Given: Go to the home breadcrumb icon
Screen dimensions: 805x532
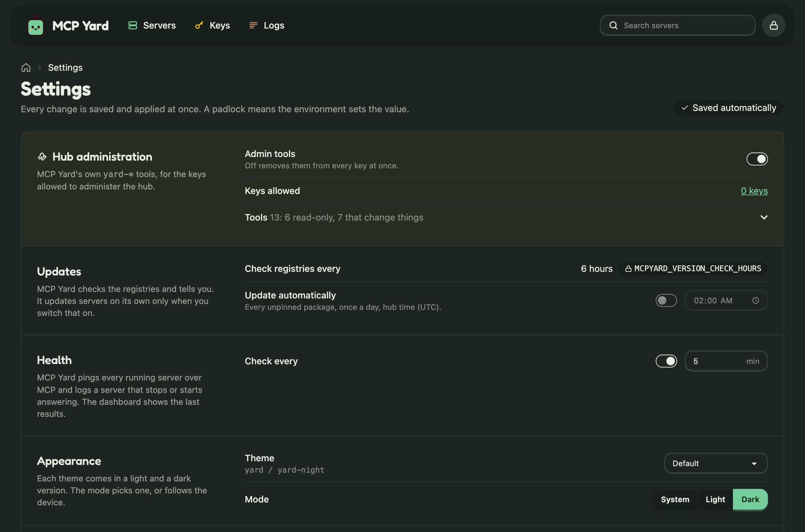Looking at the screenshot, I should pos(26,67).
